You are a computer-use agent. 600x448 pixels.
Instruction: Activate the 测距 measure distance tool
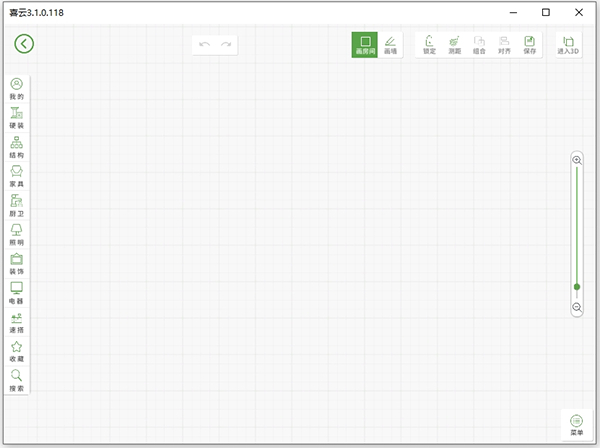point(454,45)
